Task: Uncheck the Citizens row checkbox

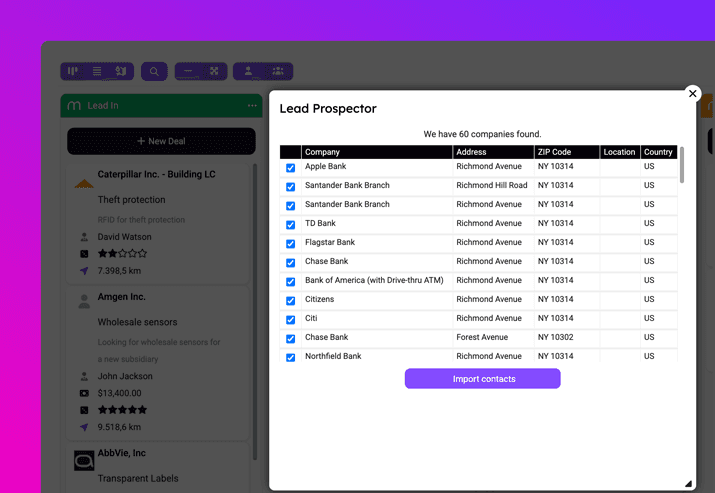Action: coord(290,301)
